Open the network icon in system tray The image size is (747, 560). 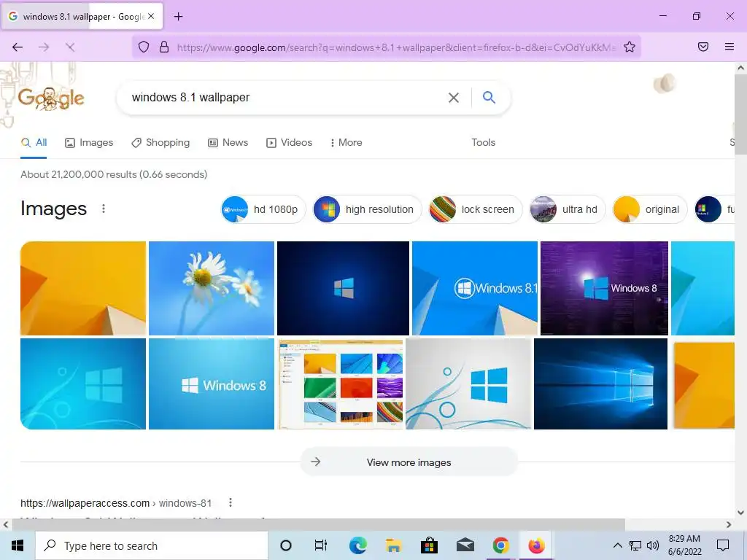(x=635, y=545)
